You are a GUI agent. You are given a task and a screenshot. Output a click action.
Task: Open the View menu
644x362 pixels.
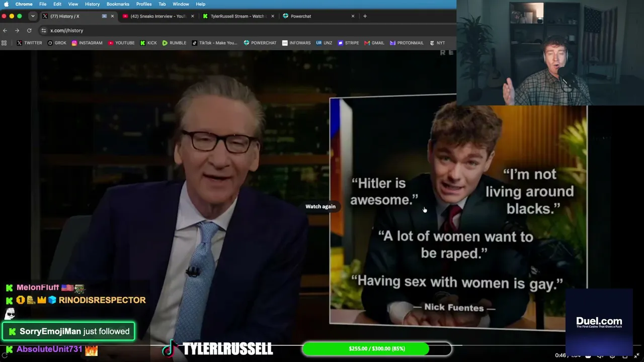pyautogui.click(x=73, y=4)
